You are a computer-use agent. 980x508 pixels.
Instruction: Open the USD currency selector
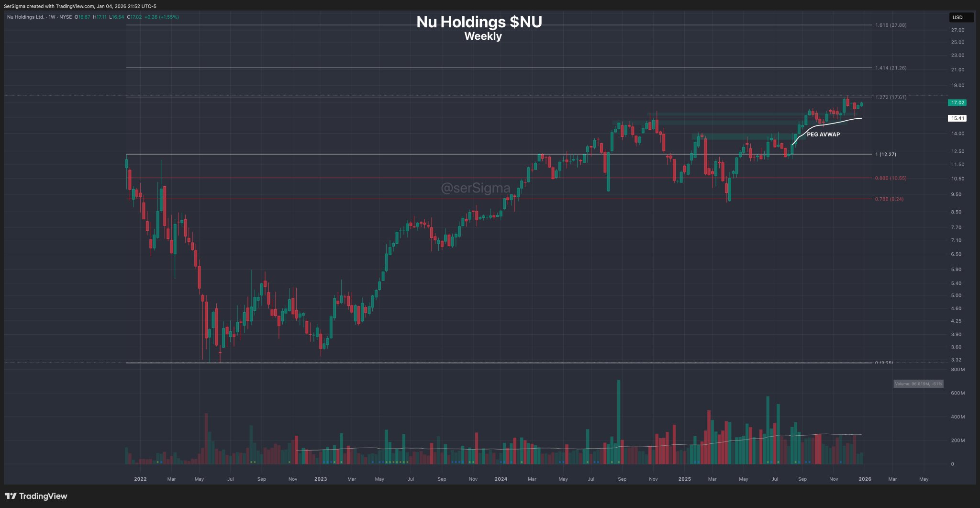(x=960, y=17)
